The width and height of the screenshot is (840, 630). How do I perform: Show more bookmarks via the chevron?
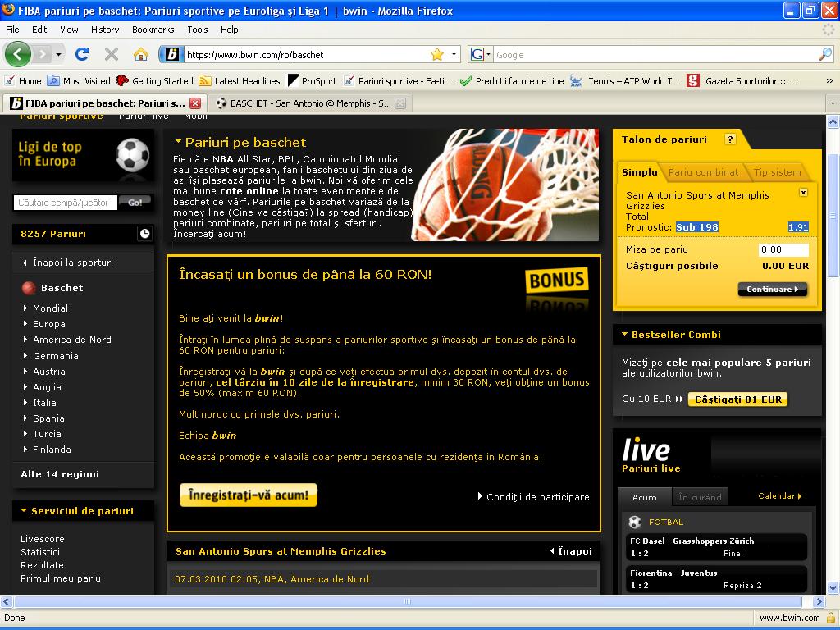point(829,81)
